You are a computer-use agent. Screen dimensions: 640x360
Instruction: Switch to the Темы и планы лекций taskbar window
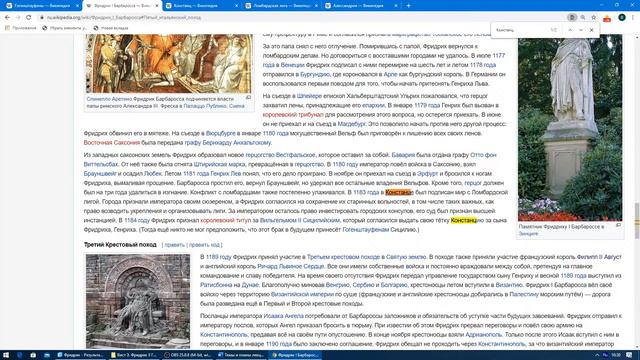(x=241, y=355)
